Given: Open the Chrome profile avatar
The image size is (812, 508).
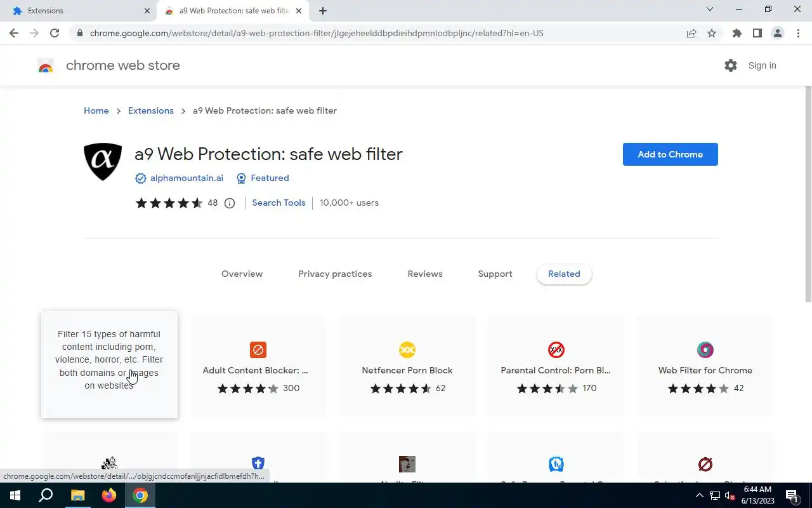Looking at the screenshot, I should coord(777,33).
